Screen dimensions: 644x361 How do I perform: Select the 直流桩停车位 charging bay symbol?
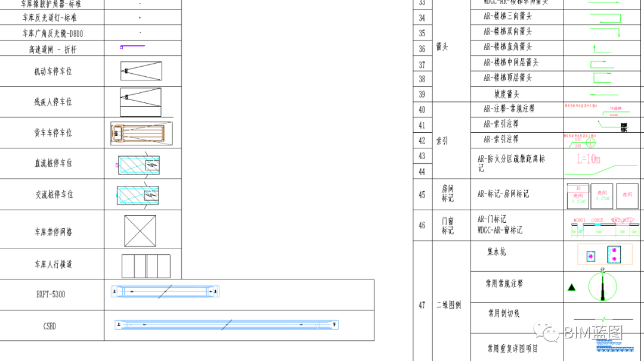(x=138, y=164)
